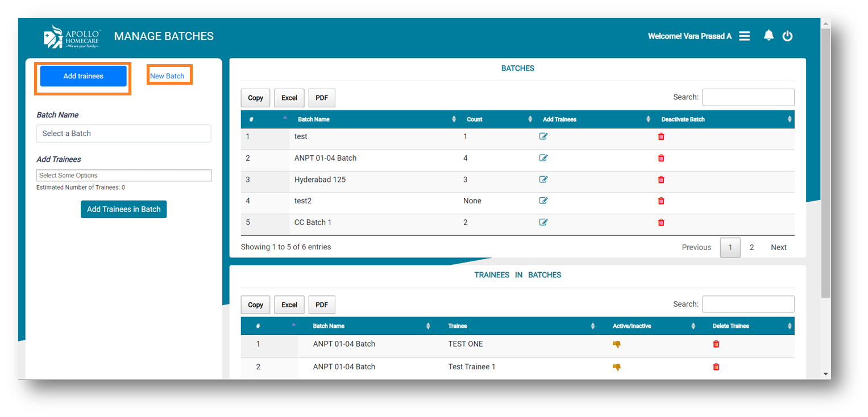This screenshot has height=417, width=868.
Task: Click add trainees icon for test2 batch
Action: point(543,201)
